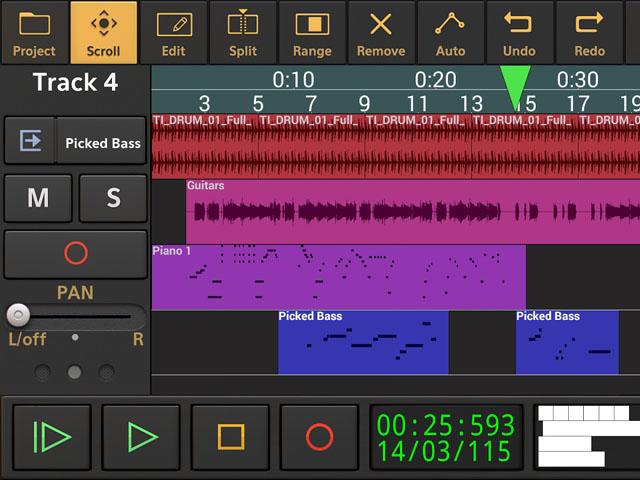The image size is (640, 480).
Task: Play from start using the bar-play button
Action: coord(52,437)
